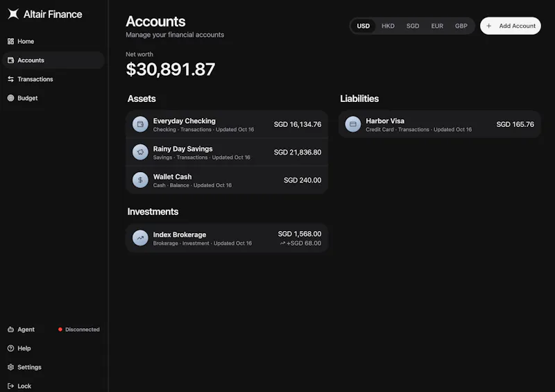This screenshot has width=555, height=392.
Task: Click the gain arrow beside +SGD 68.00
Action: coord(282,244)
